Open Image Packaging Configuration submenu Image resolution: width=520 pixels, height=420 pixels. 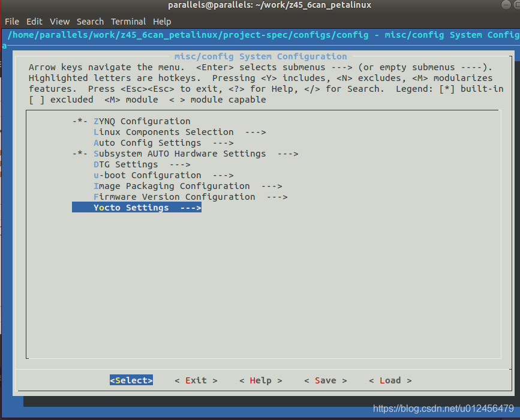point(188,186)
